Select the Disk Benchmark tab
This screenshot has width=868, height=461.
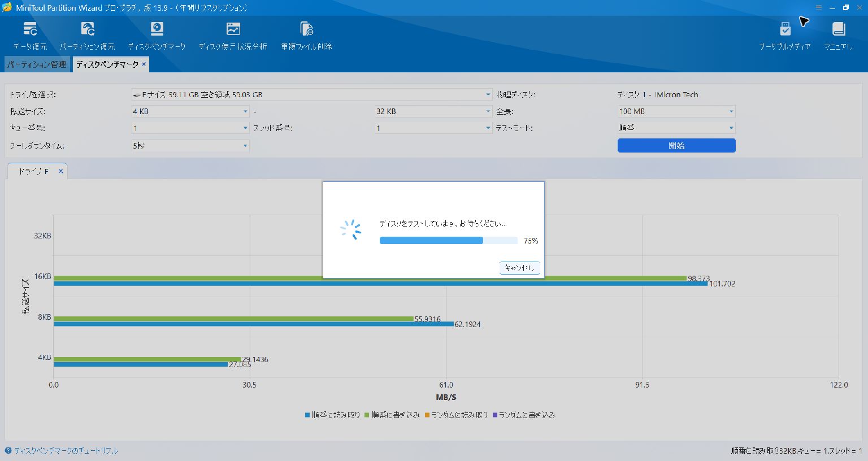107,64
